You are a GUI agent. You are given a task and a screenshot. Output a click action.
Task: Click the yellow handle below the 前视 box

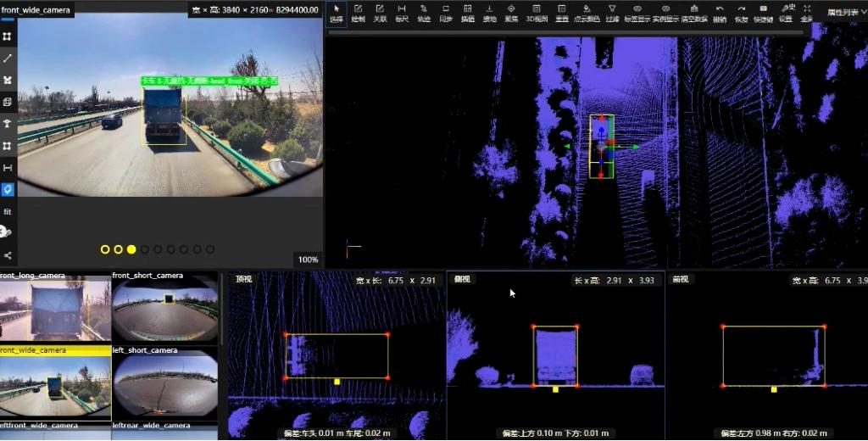[x=774, y=389]
